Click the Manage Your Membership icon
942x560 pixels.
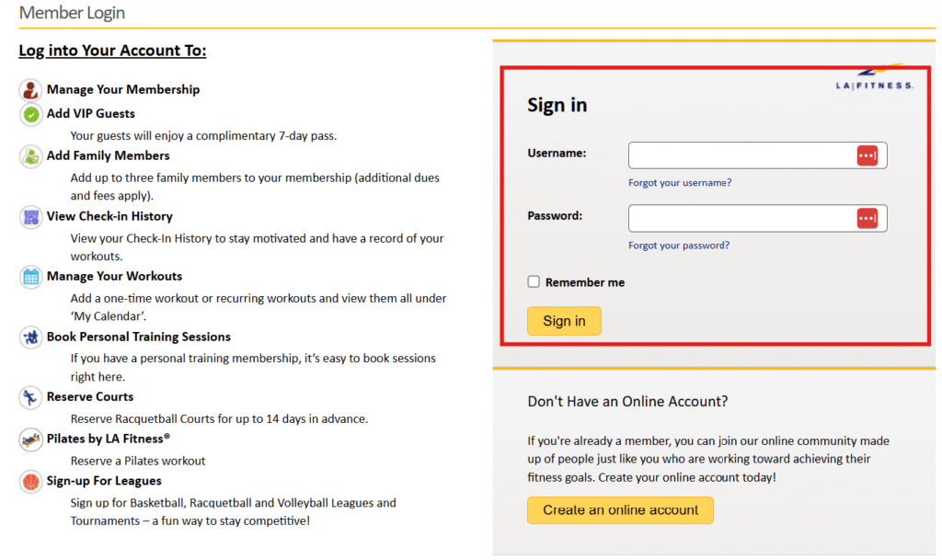(31, 90)
